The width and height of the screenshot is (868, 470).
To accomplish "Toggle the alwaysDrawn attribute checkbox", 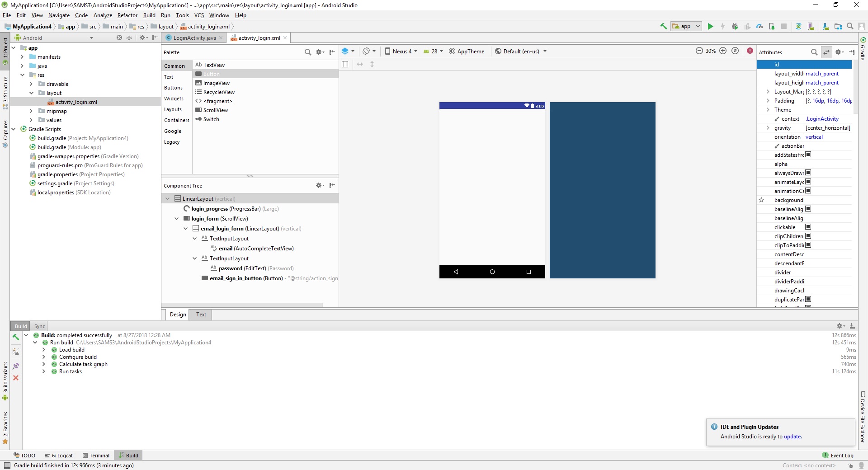I will pyautogui.click(x=808, y=173).
